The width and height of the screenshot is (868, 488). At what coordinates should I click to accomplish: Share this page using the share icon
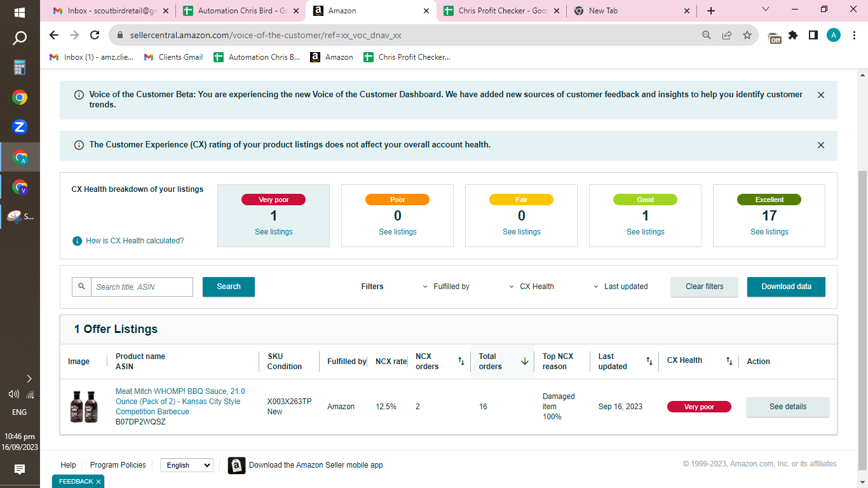[x=727, y=36]
